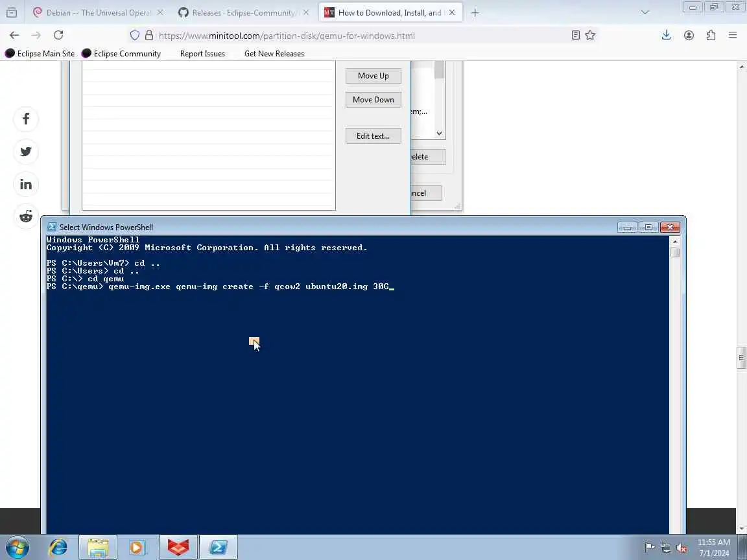The image size is (747, 560).
Task: Launch Internet Explorer from taskbar
Action: (58, 547)
